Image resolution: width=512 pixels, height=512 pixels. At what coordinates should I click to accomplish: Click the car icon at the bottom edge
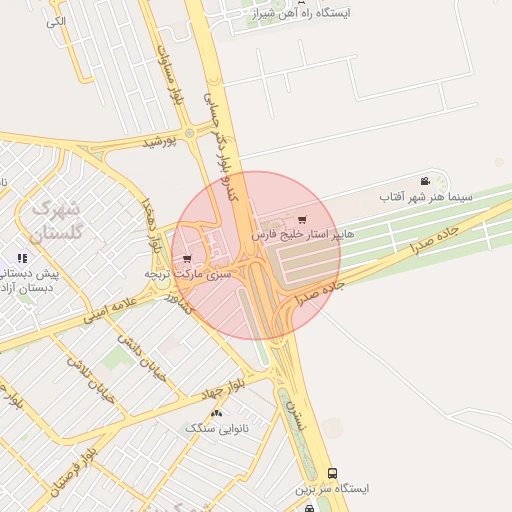click(x=310, y=509)
